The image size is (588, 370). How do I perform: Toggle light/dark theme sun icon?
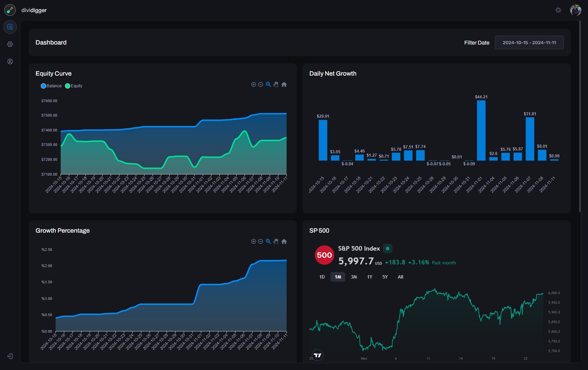click(x=558, y=10)
